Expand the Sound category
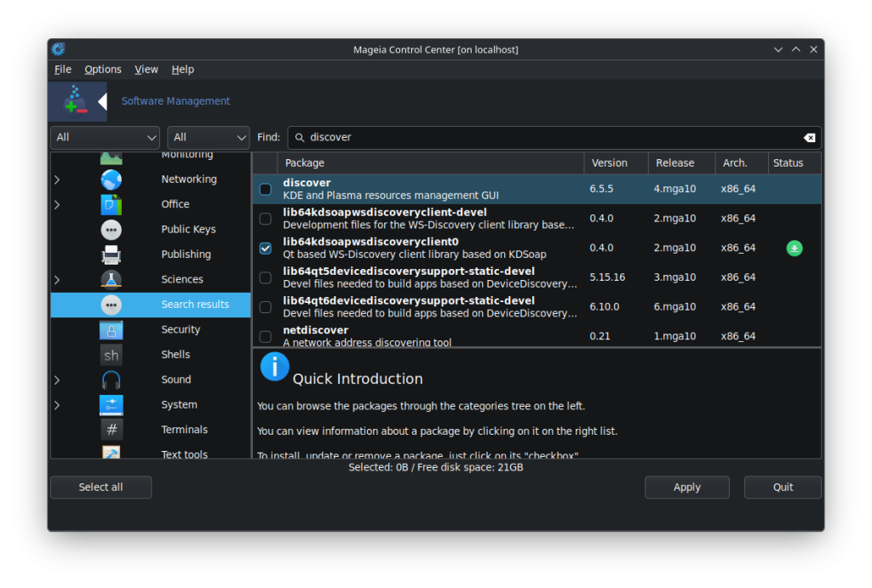 [x=57, y=380]
